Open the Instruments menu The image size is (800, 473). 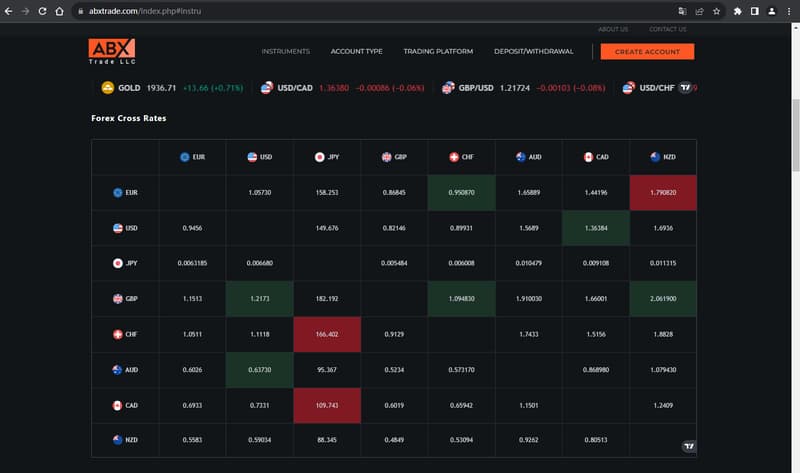click(285, 52)
